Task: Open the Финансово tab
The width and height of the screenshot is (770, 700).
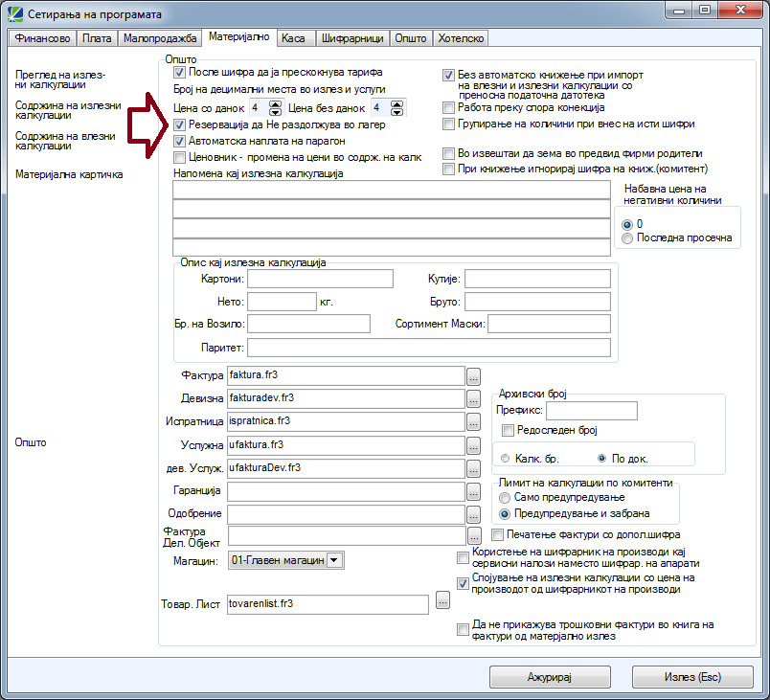Action: pos(42,38)
